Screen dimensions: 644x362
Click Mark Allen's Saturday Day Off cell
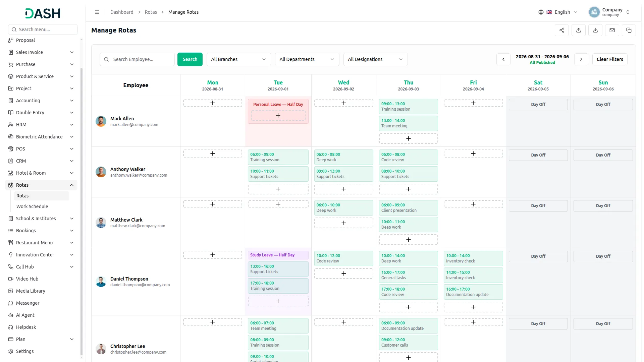coord(538,105)
